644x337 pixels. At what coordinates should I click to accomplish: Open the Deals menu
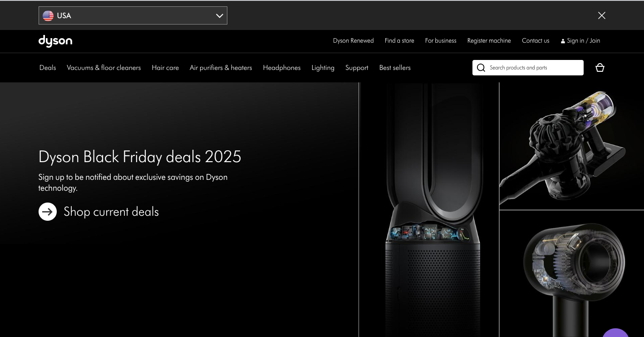[x=48, y=68]
